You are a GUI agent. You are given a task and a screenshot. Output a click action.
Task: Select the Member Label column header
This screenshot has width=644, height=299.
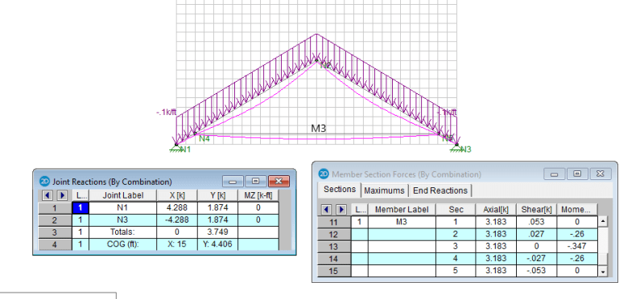pos(402,210)
